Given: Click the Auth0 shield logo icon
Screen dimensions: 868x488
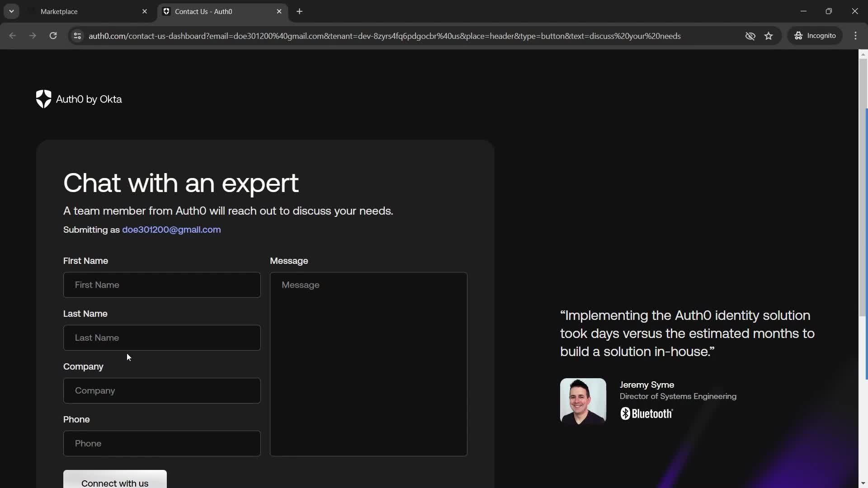Looking at the screenshot, I should click(x=43, y=99).
